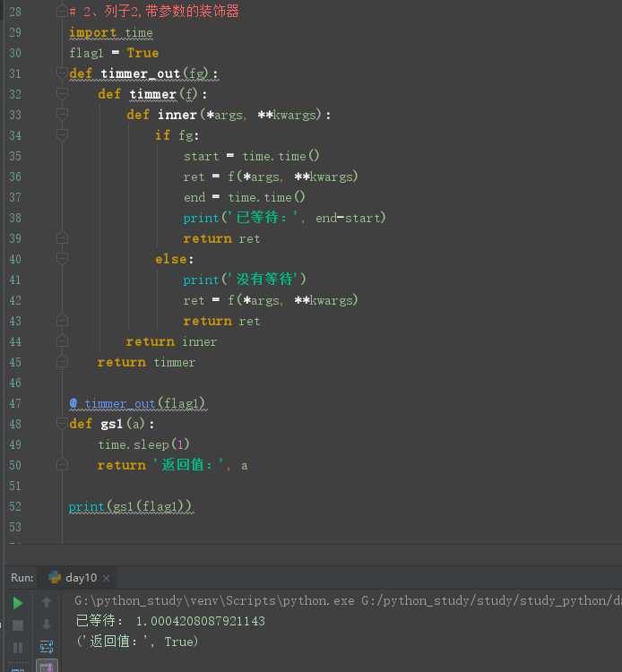Toggle the highlighted Scroll to End icon
The height and width of the screenshot is (672, 622).
(47, 667)
